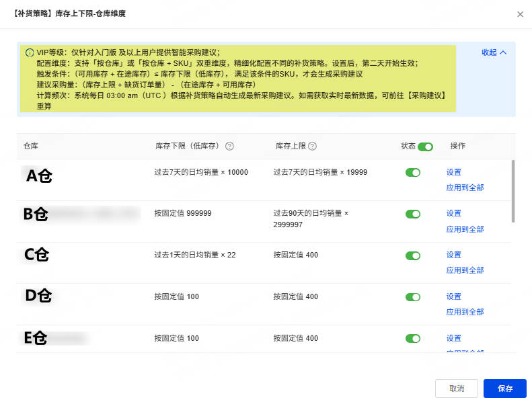Image resolution: width=532 pixels, height=404 pixels.
Task: Open 设置 for B仓
Action: (x=453, y=213)
